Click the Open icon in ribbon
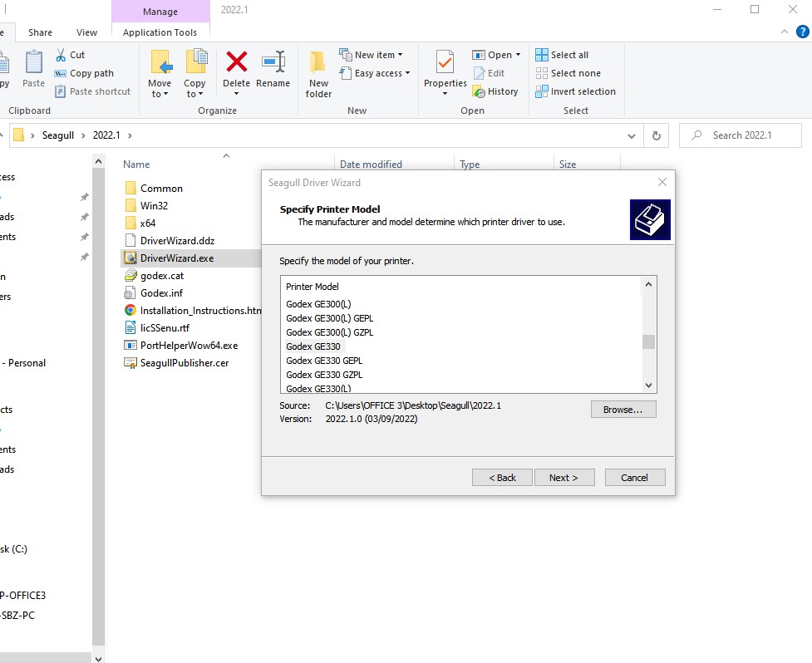 point(479,55)
